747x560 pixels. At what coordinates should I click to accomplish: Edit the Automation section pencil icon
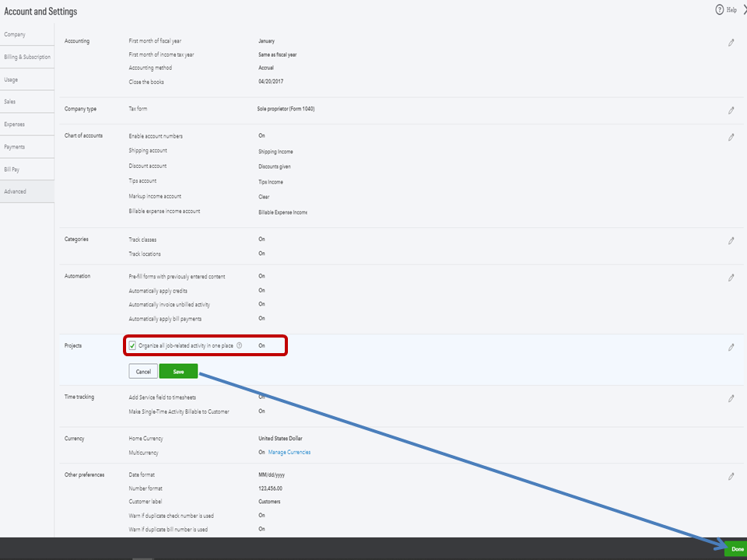pyautogui.click(x=731, y=278)
